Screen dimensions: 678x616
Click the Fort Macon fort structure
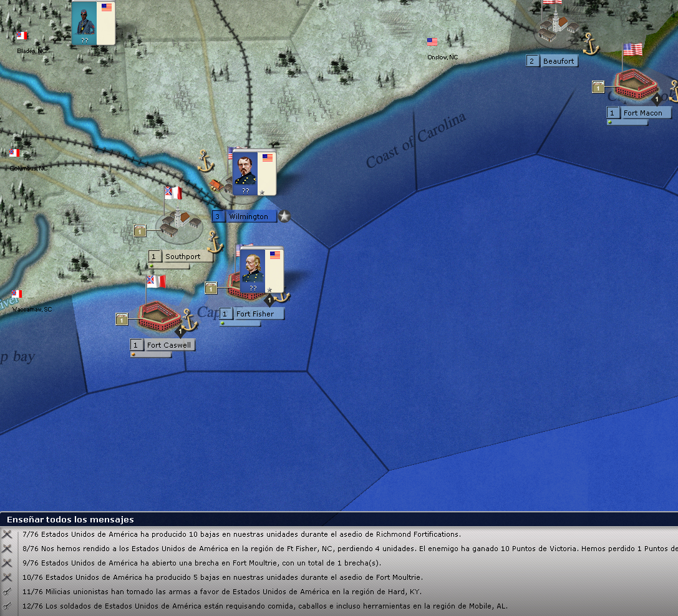click(x=635, y=84)
